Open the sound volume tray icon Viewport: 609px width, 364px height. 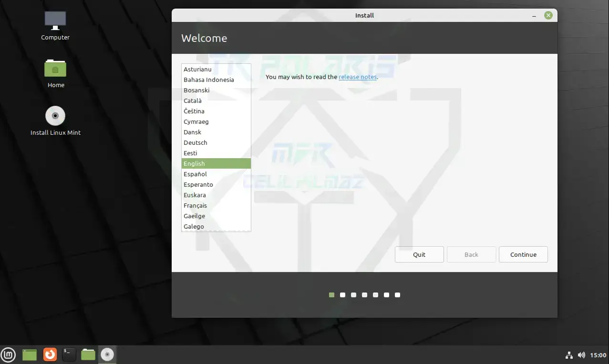click(x=581, y=355)
